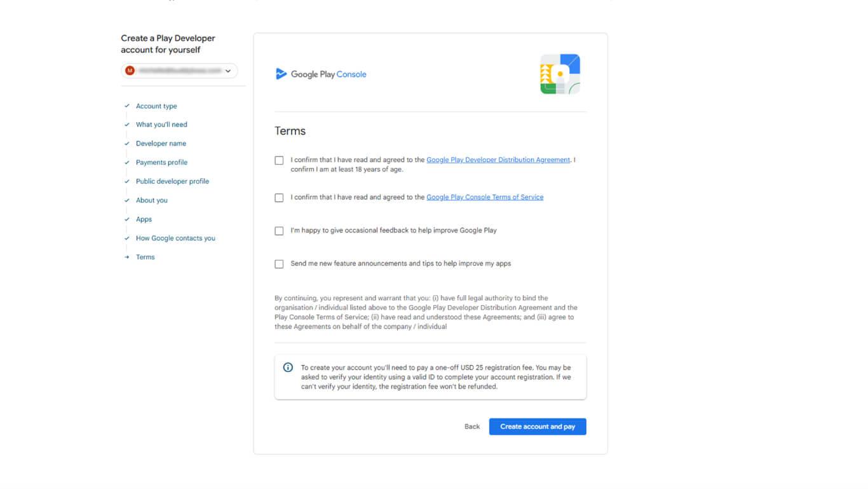Select the Account type step
This screenshot has width=868, height=489.
pos(156,106)
